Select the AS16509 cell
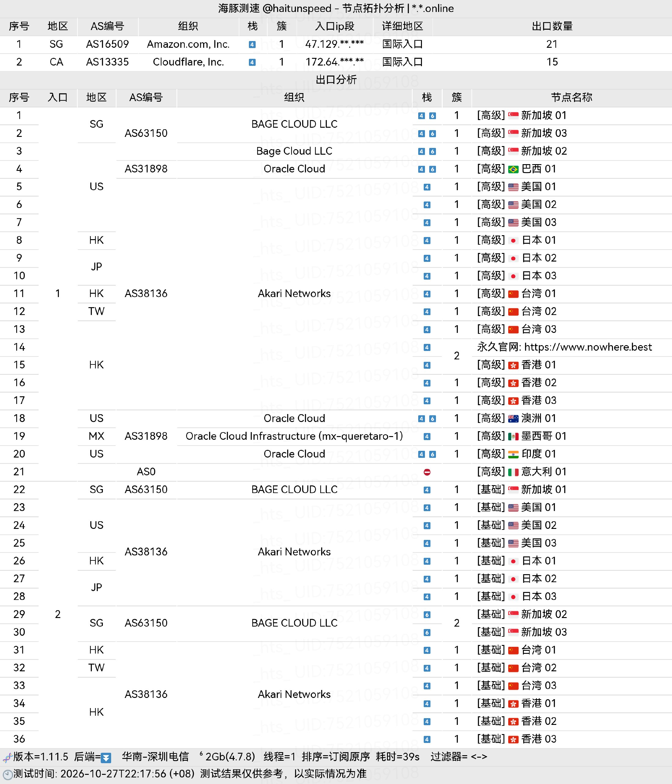672x784 pixels. (107, 44)
